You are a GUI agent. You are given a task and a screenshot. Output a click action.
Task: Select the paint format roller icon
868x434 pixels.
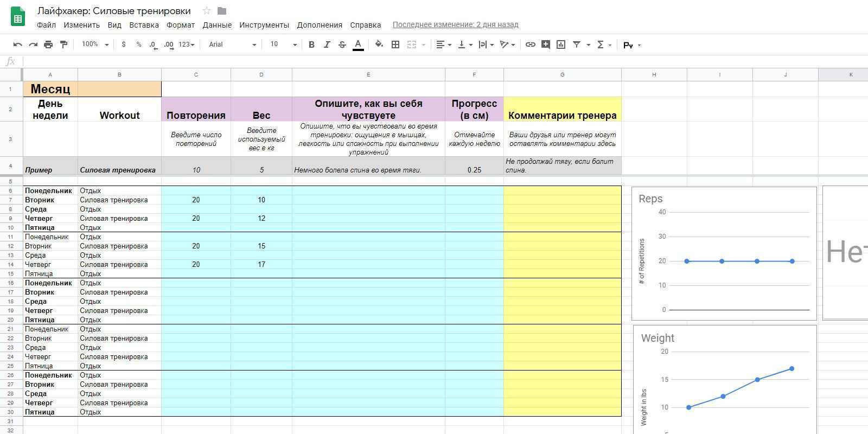(63, 44)
